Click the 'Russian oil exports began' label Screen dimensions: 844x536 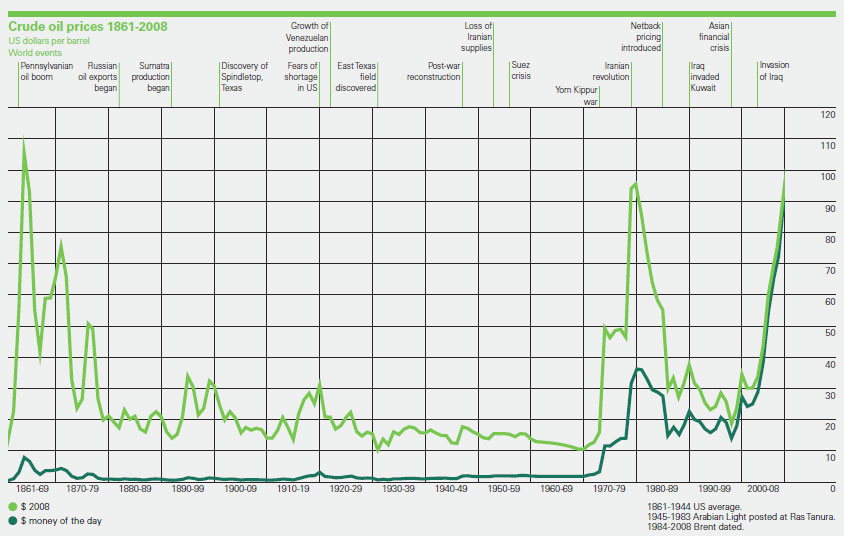98,76
